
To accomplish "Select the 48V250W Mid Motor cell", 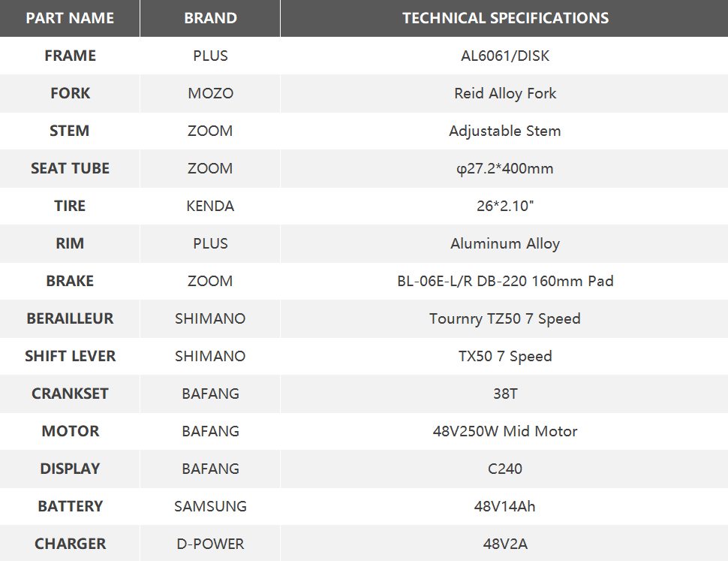I will [505, 431].
